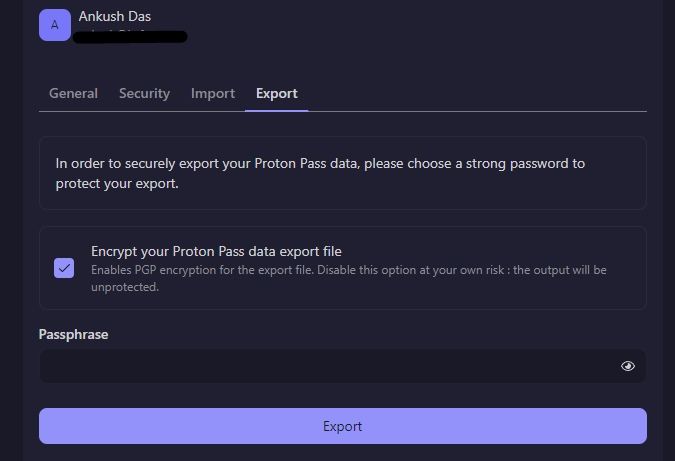Viewport: 675px width, 461px height.
Task: Click the divider line beside the tabs
Action: pyautogui.click(x=477, y=111)
